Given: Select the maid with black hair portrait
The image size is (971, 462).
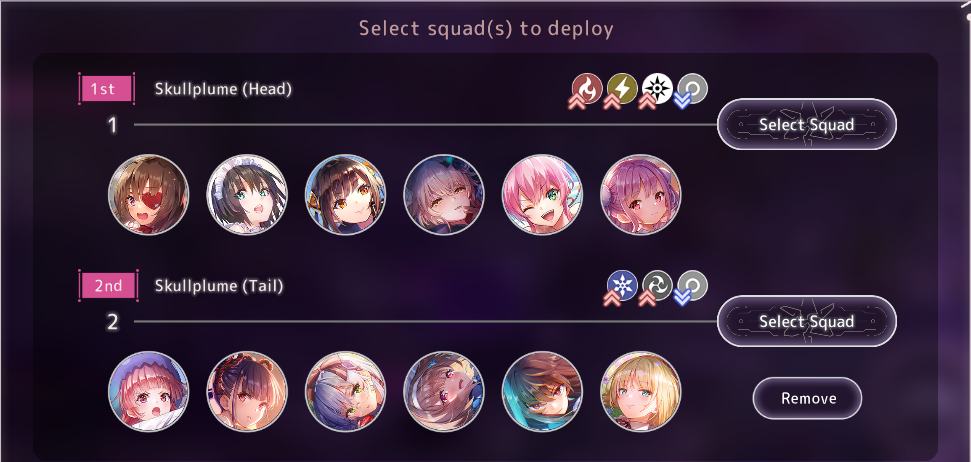Looking at the screenshot, I should [x=247, y=194].
